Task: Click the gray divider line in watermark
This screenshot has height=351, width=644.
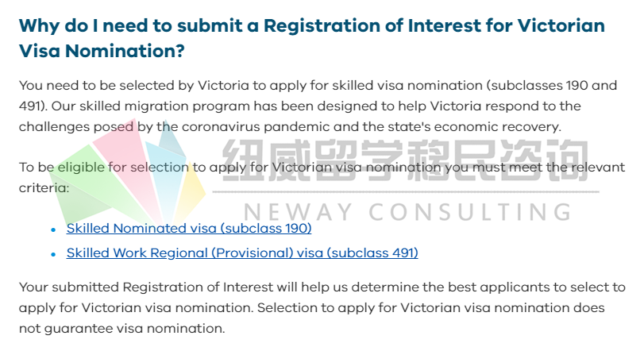Action: coord(406,191)
